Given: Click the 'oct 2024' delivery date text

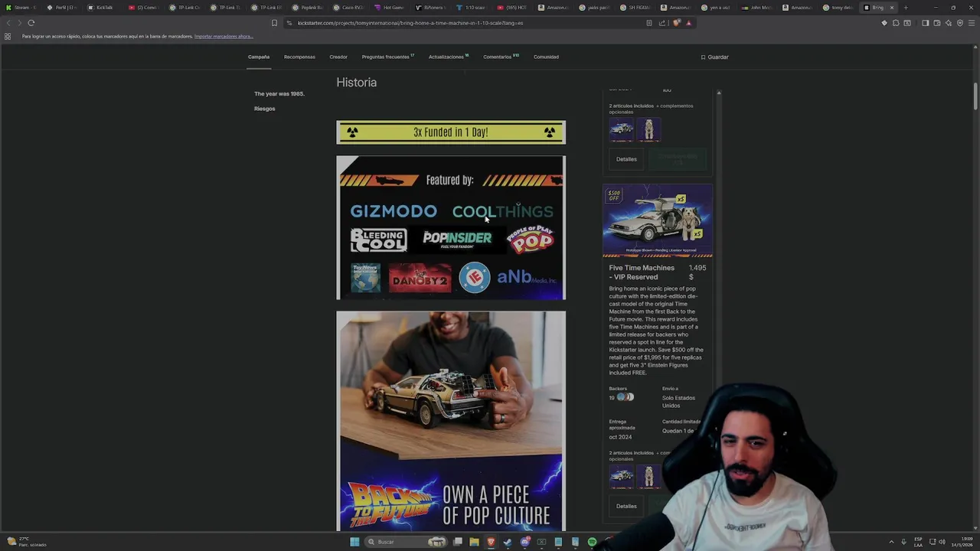Looking at the screenshot, I should coord(620,437).
